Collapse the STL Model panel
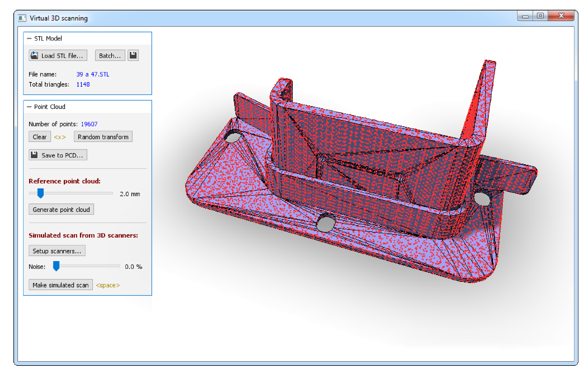 click(x=29, y=39)
